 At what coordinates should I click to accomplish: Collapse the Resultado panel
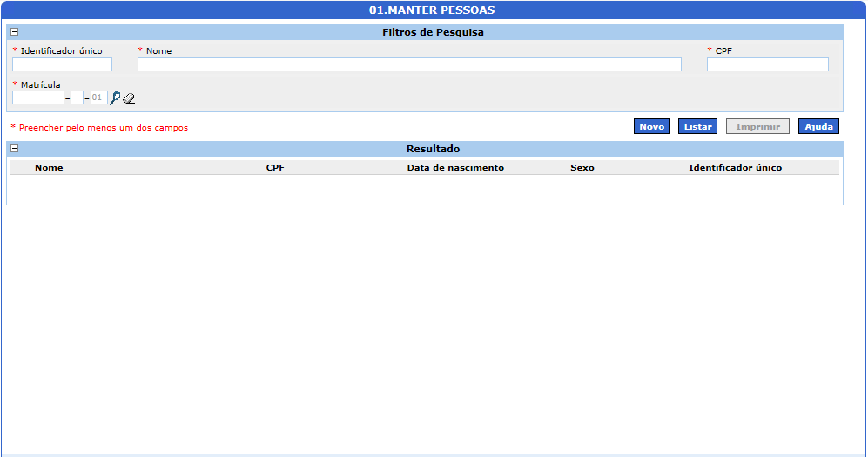pos(14,149)
